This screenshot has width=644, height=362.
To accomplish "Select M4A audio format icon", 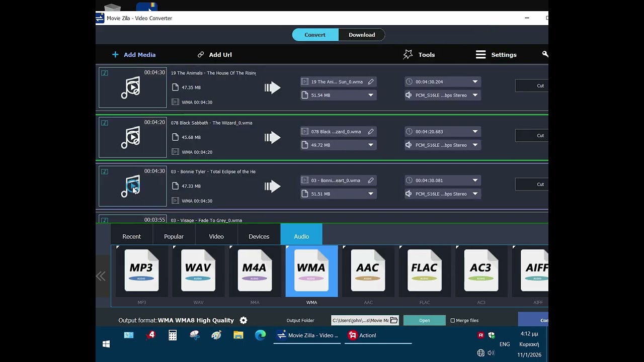I will [255, 271].
